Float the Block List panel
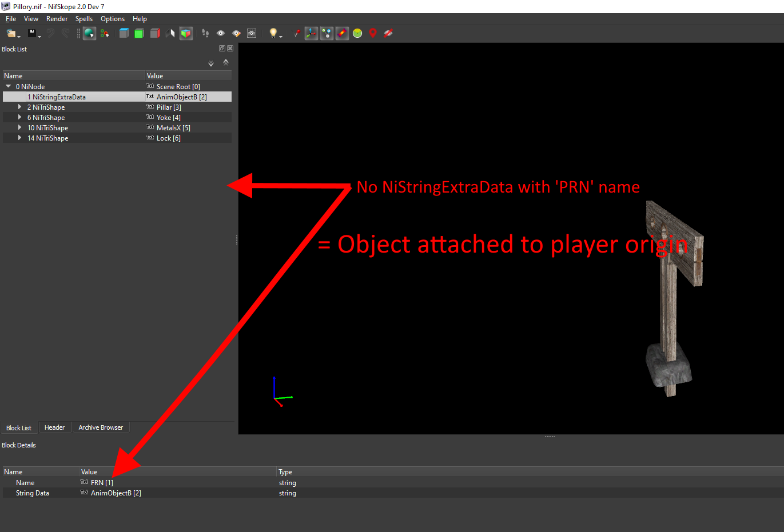The image size is (784, 532). click(222, 49)
